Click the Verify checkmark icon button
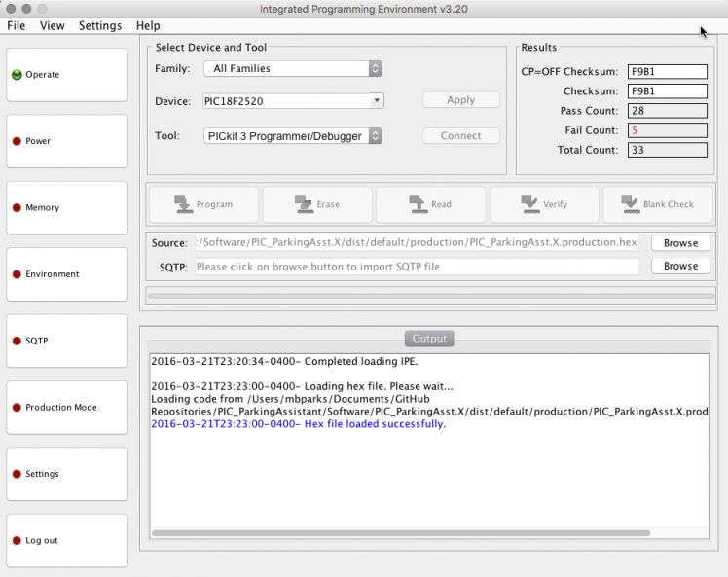Image resolution: width=728 pixels, height=577 pixels. [x=543, y=204]
